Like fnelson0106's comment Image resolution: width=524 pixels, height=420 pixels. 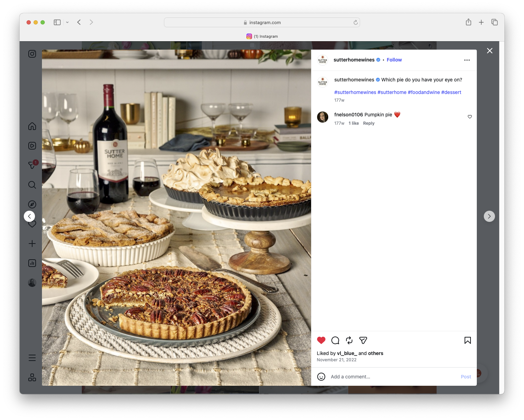pyautogui.click(x=469, y=117)
